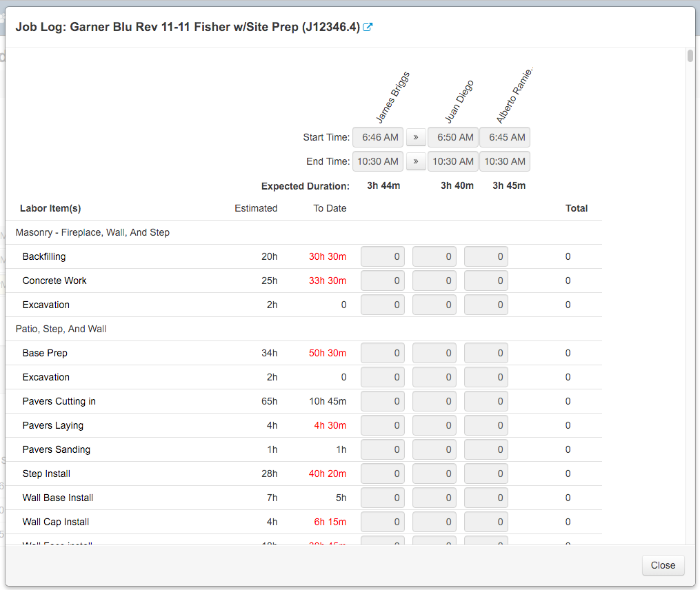
Task: Click Juan Diego's Wall Base Install field
Action: (434, 498)
